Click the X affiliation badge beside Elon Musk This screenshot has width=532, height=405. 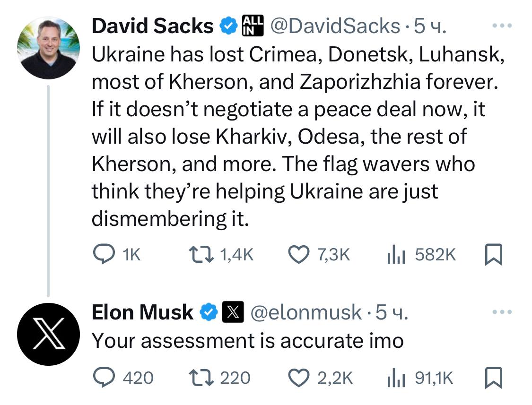[232, 312]
